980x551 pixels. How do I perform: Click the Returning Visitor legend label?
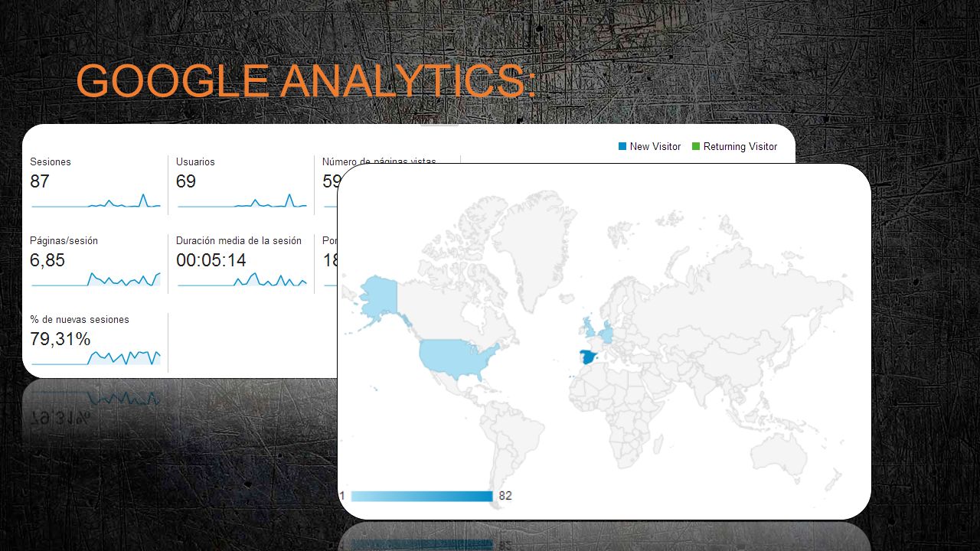click(x=740, y=146)
